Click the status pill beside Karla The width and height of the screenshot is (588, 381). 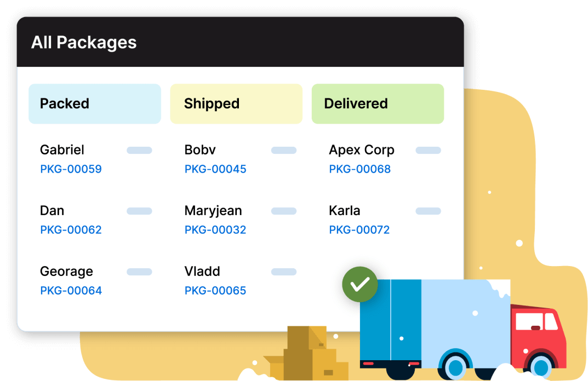(x=428, y=211)
